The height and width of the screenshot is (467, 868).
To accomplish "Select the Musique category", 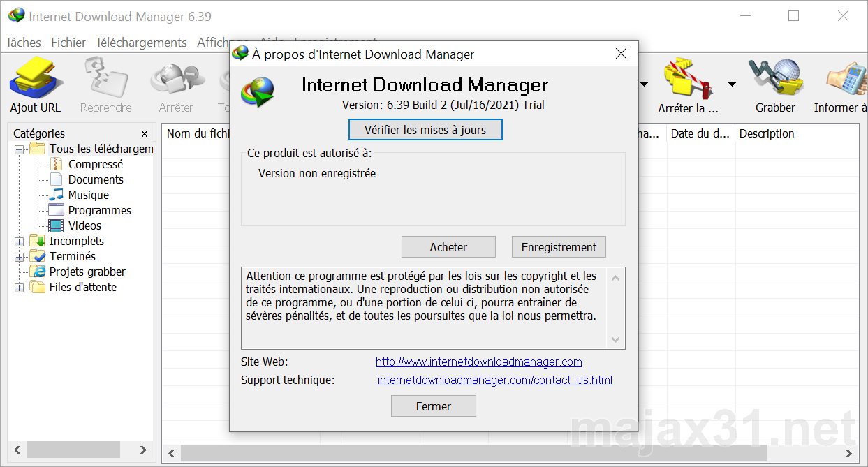I will click(88, 195).
